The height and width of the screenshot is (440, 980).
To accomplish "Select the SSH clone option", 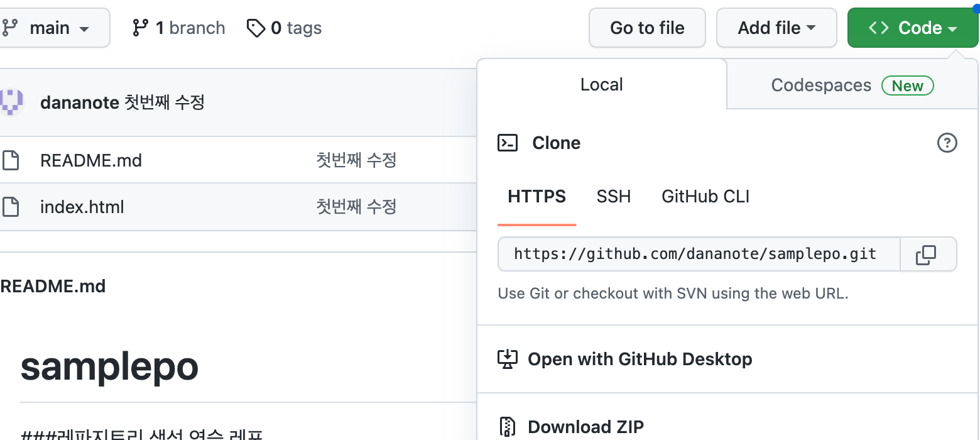I will click(x=614, y=197).
